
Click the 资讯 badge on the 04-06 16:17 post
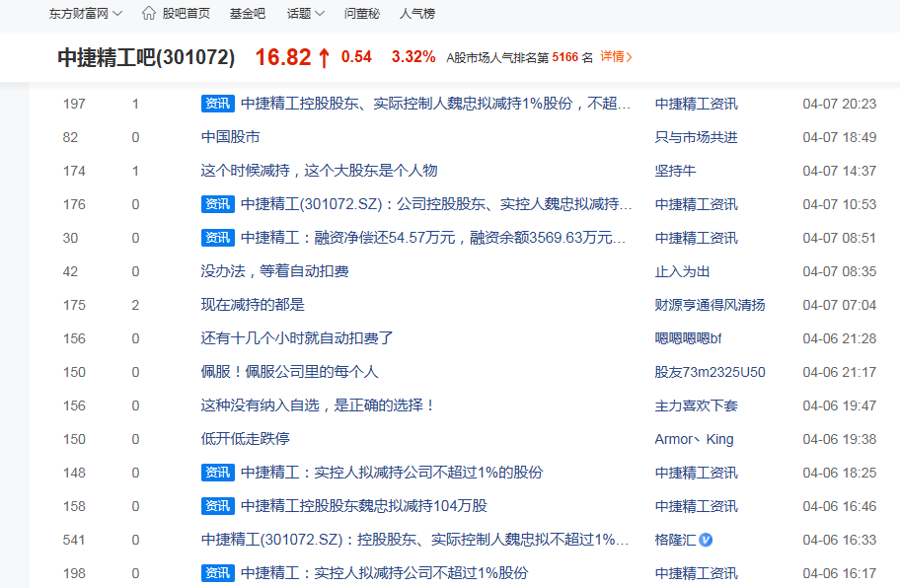point(217,573)
